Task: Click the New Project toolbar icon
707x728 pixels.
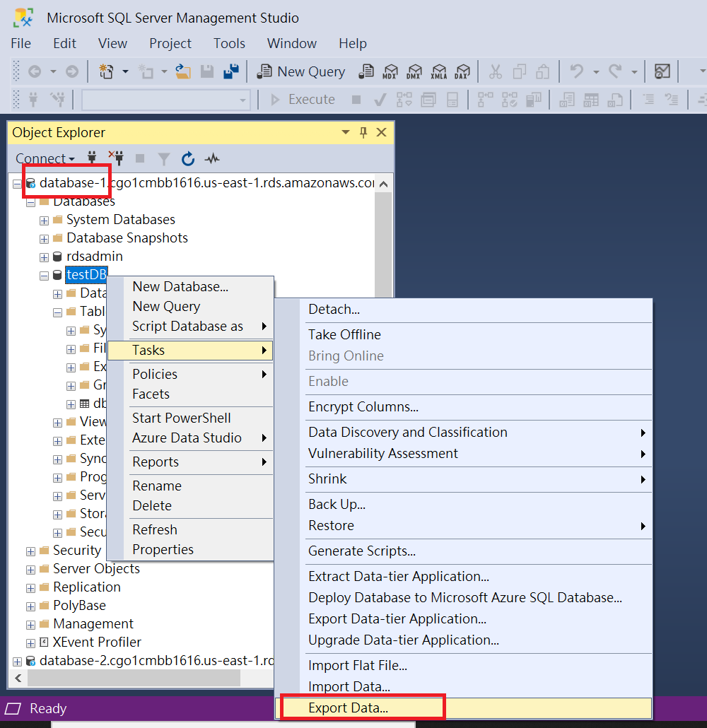Action: point(107,71)
